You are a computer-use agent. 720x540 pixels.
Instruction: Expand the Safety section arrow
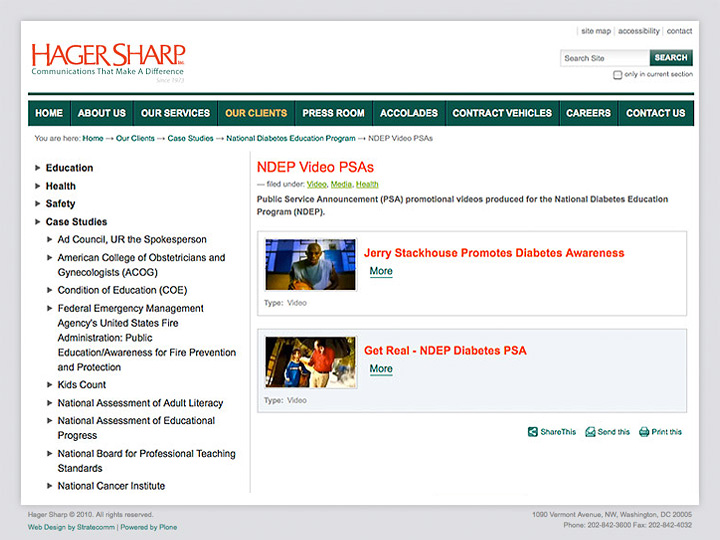38,204
